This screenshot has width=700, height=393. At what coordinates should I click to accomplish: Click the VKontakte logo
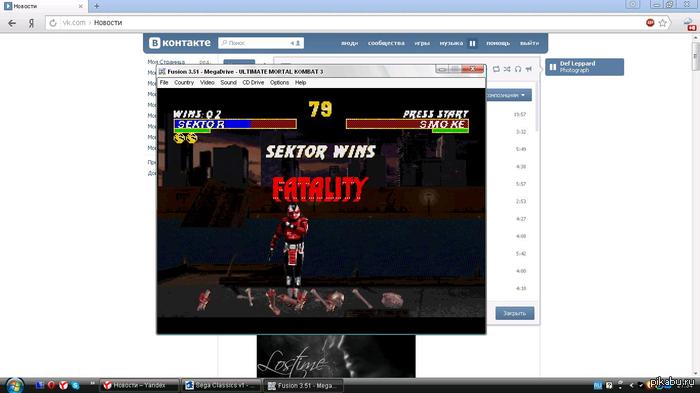[x=180, y=43]
